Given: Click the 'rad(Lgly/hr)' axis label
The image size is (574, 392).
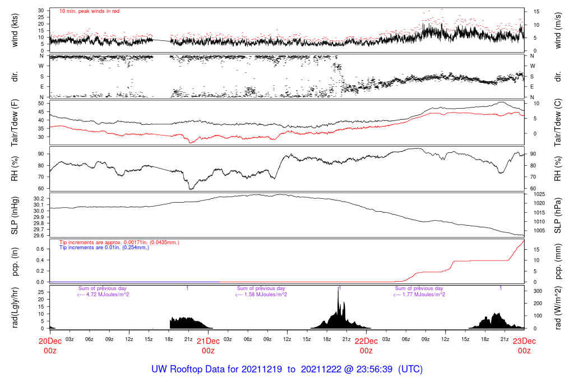Looking at the screenshot, I should pos(15,307).
